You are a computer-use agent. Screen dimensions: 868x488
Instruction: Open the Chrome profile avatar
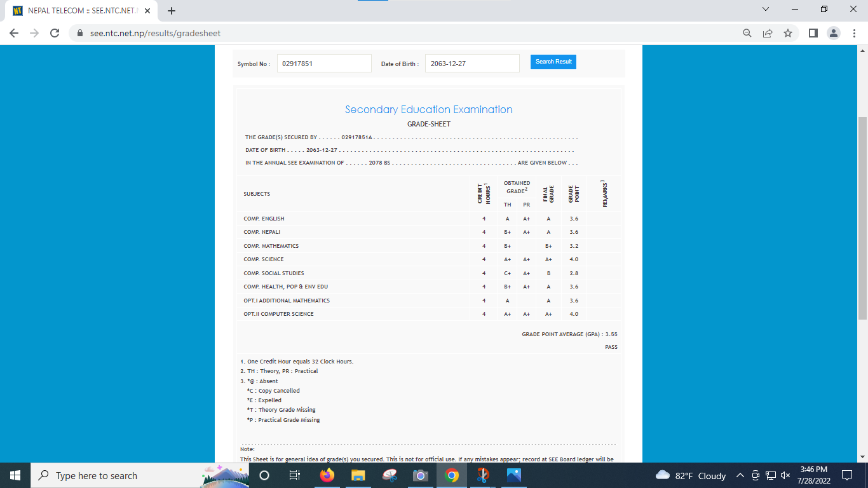click(834, 33)
